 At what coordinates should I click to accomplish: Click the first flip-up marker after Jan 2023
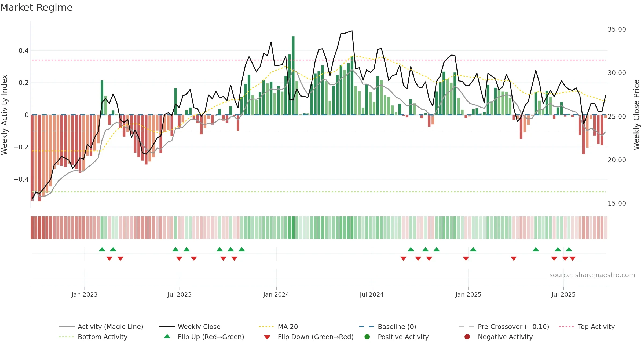pos(102,249)
